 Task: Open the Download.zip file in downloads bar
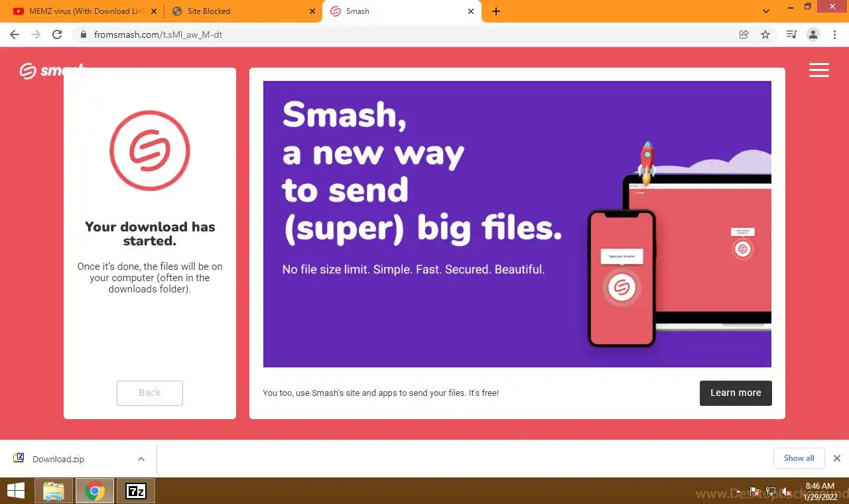pyautogui.click(x=58, y=459)
